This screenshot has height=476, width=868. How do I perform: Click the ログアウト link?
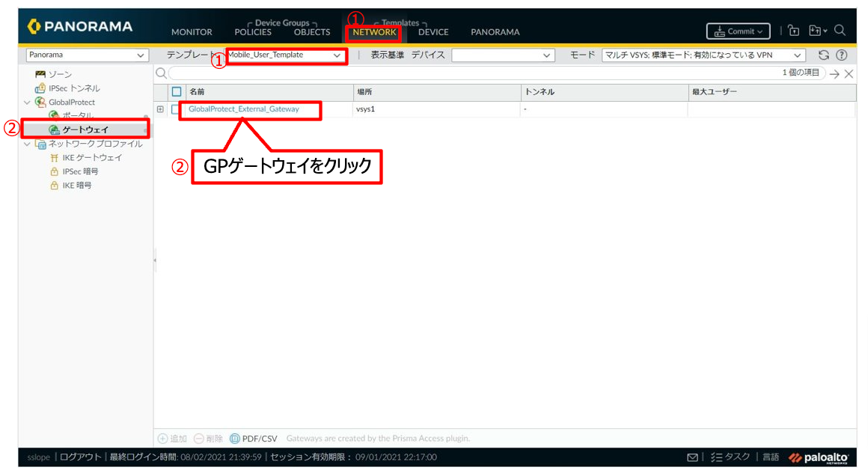click(x=80, y=457)
